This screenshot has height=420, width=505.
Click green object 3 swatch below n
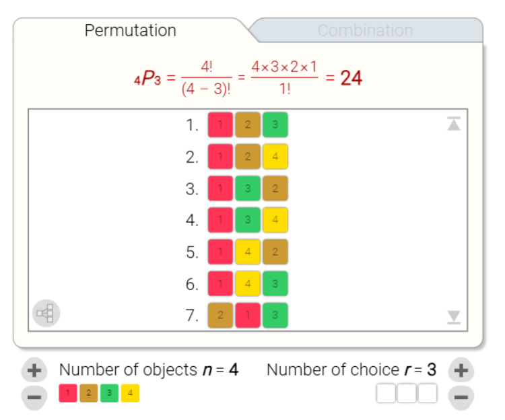[109, 393]
